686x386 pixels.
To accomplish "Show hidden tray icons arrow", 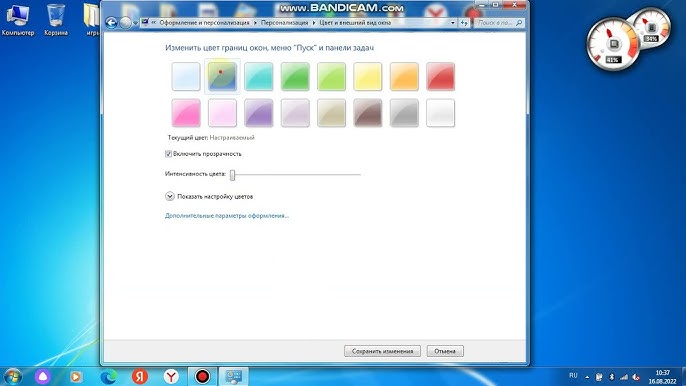I will [587, 377].
